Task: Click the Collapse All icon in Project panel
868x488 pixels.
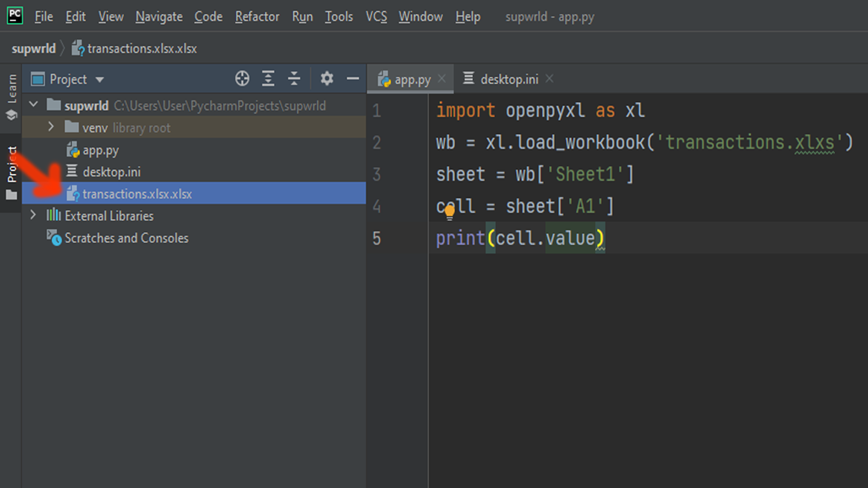Action: 294,79
